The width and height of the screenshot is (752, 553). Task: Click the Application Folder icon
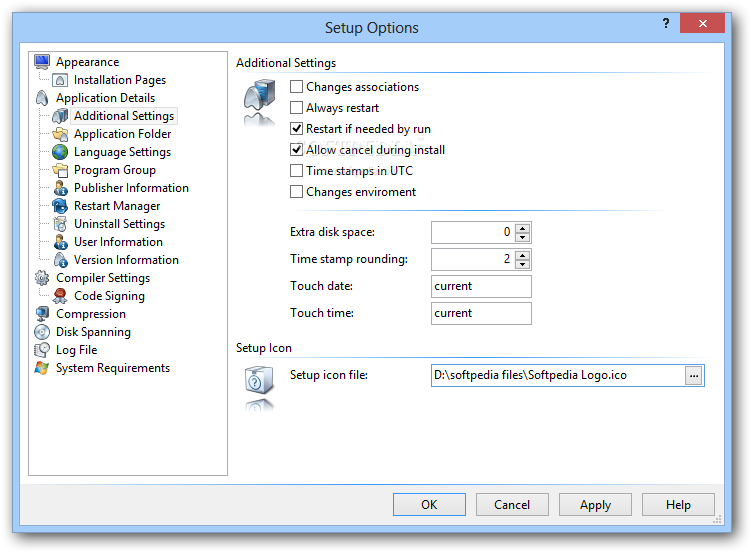pyautogui.click(x=60, y=134)
